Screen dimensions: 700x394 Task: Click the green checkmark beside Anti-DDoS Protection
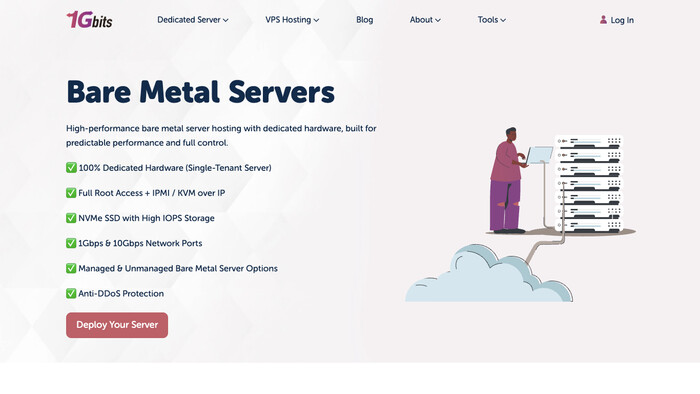point(71,293)
